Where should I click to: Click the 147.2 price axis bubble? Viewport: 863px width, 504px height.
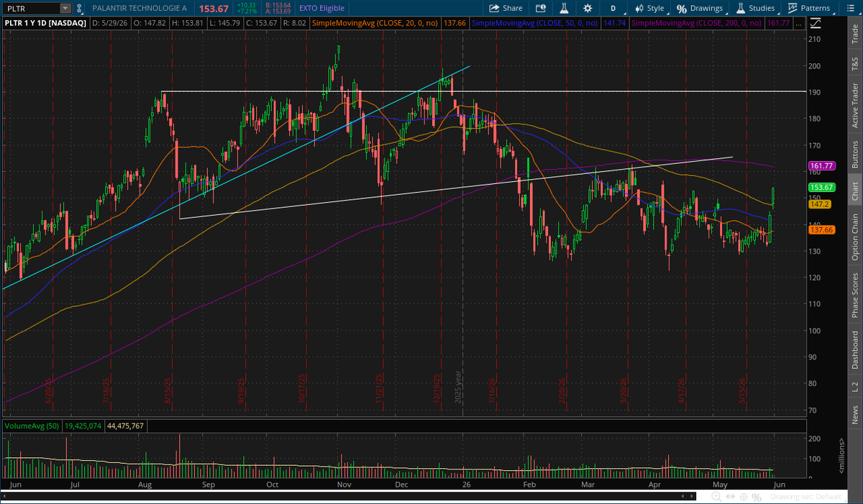pyautogui.click(x=820, y=204)
